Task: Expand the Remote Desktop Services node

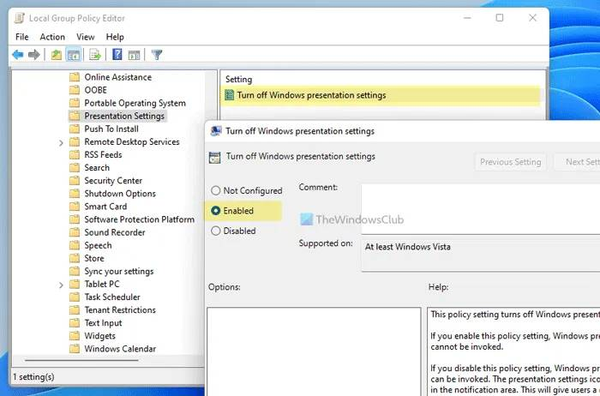Action: 61,142
